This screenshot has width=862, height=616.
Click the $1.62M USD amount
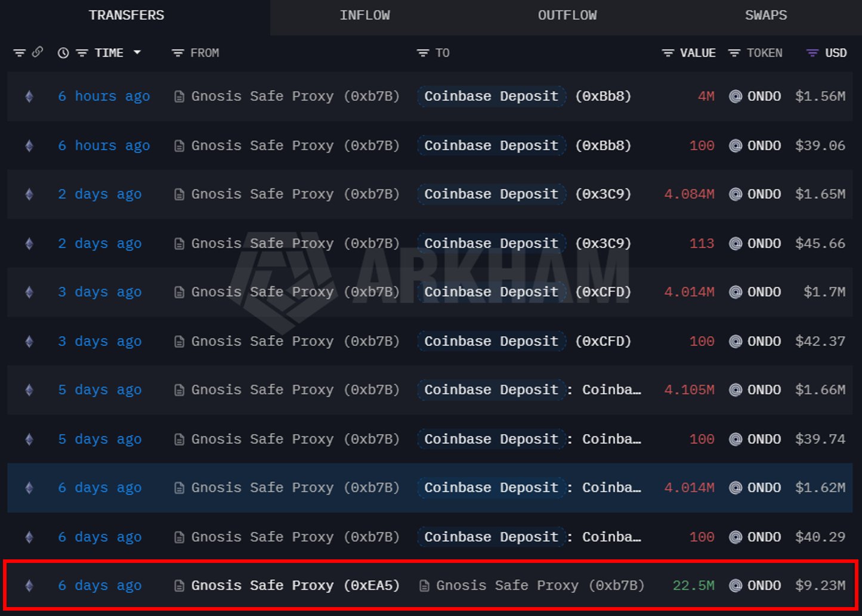pos(820,488)
